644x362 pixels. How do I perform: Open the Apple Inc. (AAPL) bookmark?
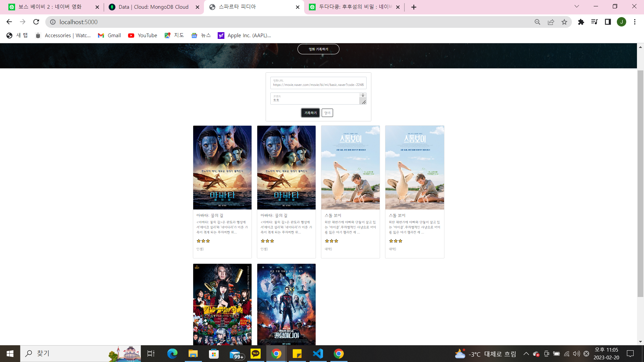click(x=245, y=35)
